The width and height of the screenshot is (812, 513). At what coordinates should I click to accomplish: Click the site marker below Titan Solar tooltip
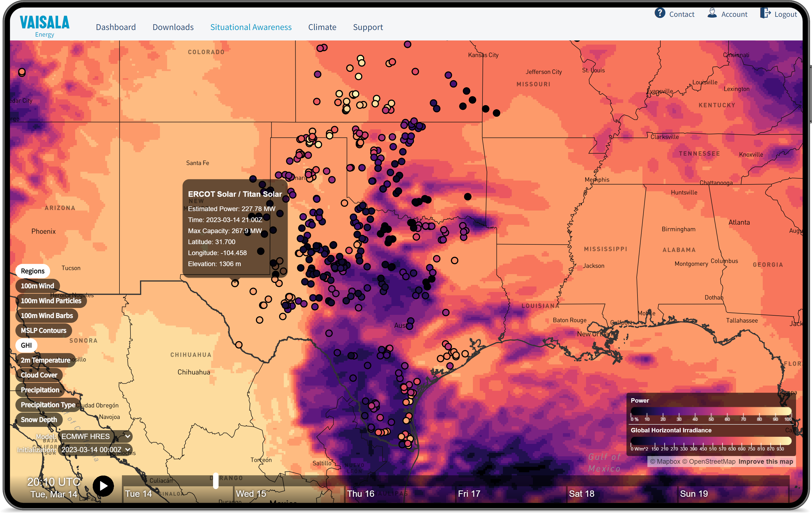point(235,283)
